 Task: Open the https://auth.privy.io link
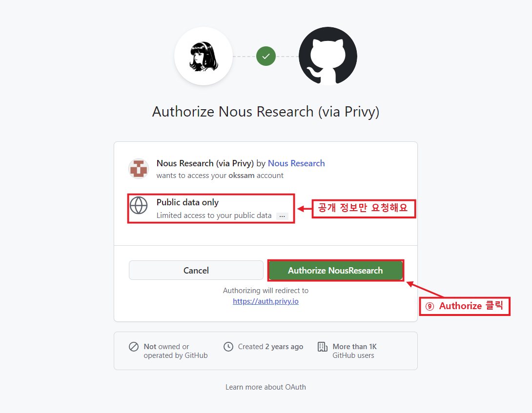[x=266, y=301]
